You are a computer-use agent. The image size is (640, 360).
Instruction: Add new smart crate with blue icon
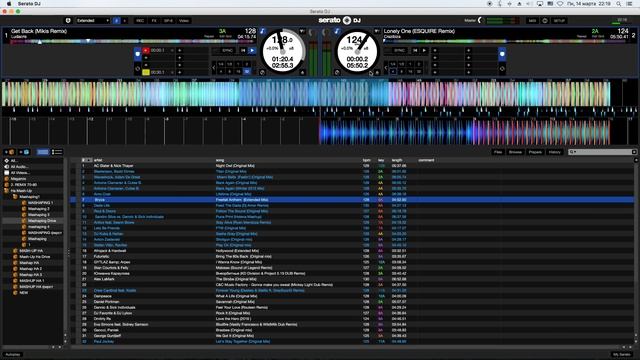(24, 152)
